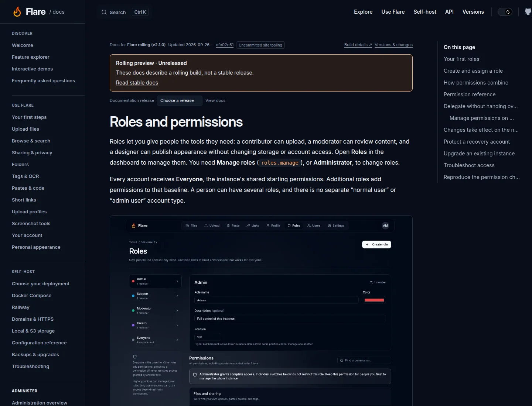Open Tags & OCR in the sidebar
This screenshot has height=406, width=532.
point(25,176)
